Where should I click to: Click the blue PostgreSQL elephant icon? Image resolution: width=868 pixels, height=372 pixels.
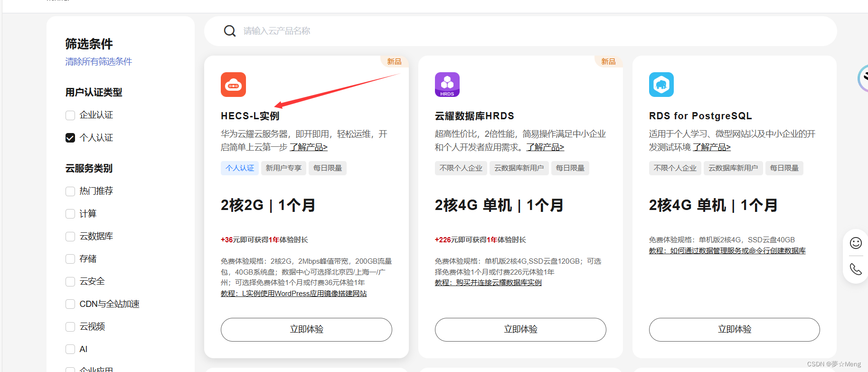pos(661,85)
